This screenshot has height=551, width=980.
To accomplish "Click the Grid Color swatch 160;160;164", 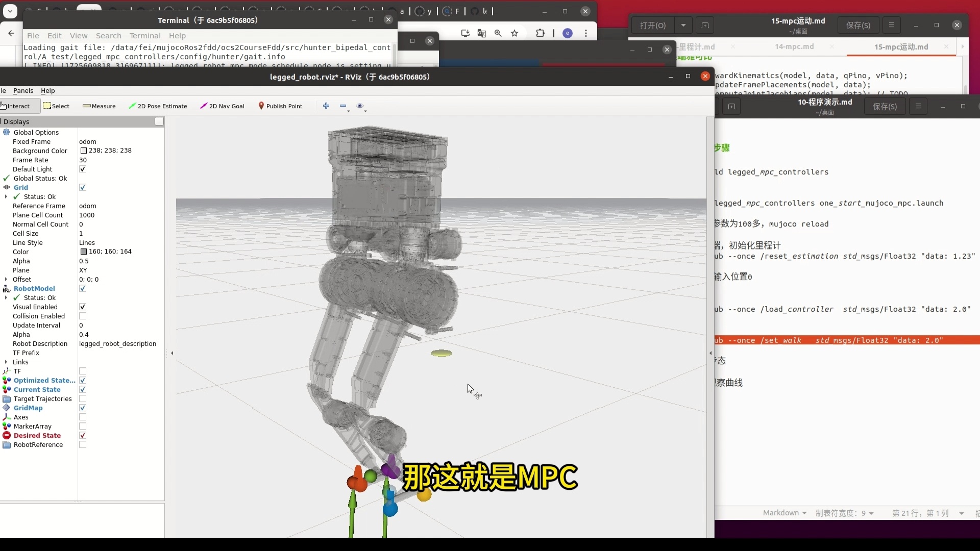I will coord(84,252).
